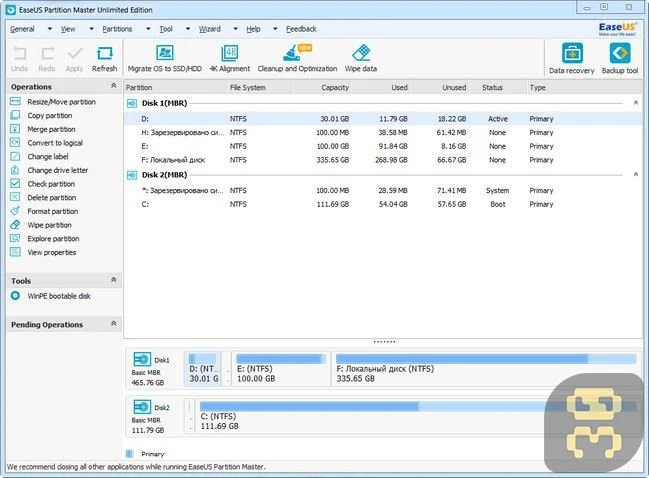
Task: Sort by Capacity column header
Action: coord(334,88)
